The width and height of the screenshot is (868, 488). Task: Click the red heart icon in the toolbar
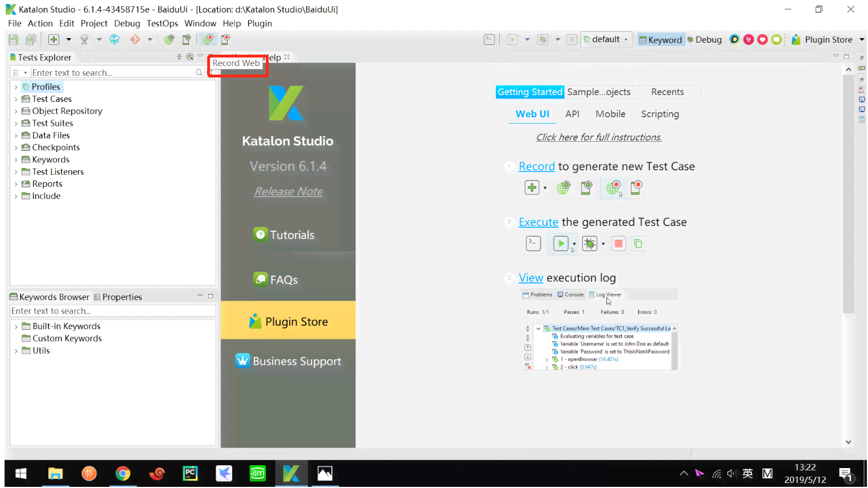762,39
